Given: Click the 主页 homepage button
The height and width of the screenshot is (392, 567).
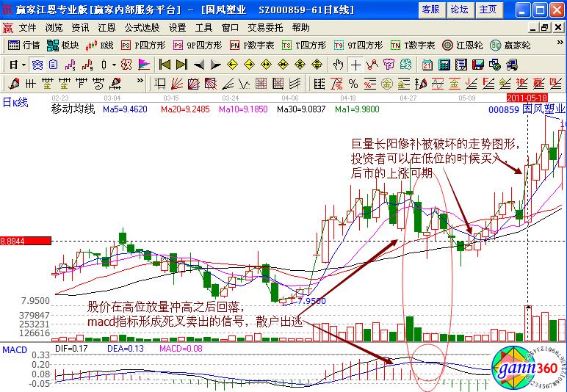Looking at the screenshot, I should 488,10.
